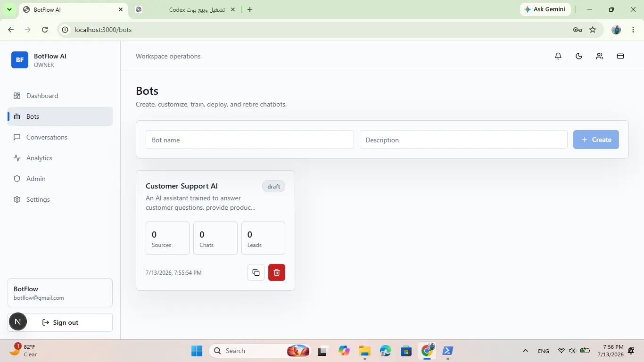
Task: Toggle dark mode moon icon
Action: coord(579,56)
